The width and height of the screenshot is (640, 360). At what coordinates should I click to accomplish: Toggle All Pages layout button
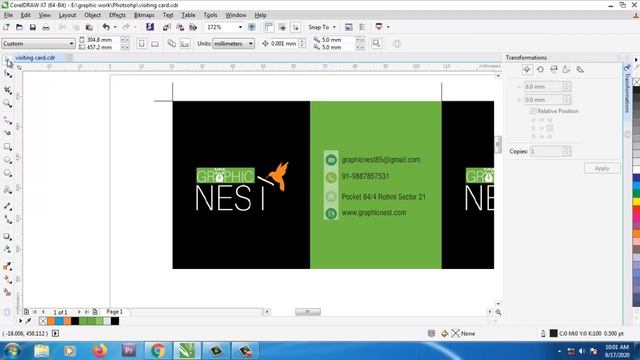point(171,44)
